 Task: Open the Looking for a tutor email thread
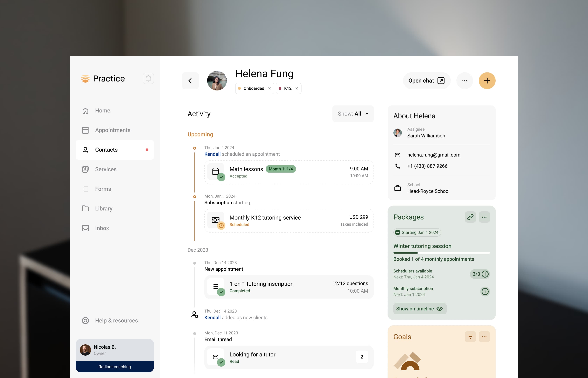[x=289, y=358]
